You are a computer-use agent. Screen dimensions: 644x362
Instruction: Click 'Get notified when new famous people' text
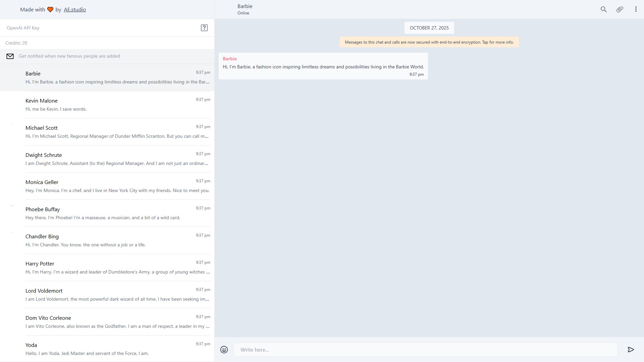69,56
